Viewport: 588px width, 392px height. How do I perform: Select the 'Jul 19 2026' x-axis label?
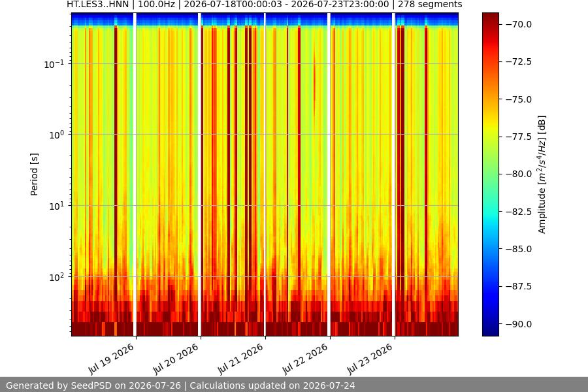(111, 359)
